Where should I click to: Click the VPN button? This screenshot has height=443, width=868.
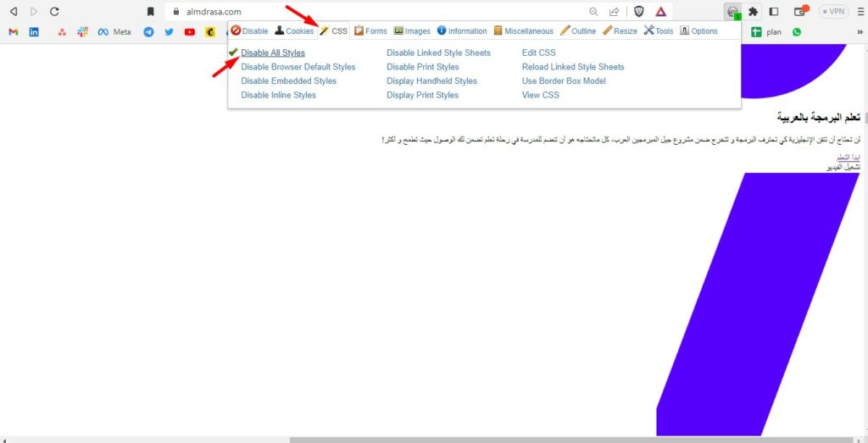834,11
